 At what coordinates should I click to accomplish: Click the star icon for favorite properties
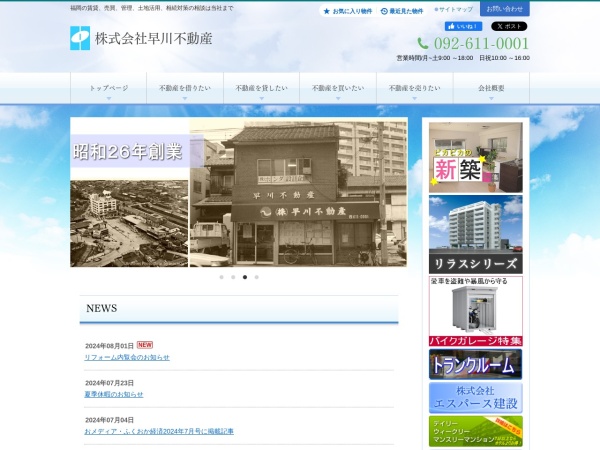pyautogui.click(x=326, y=11)
